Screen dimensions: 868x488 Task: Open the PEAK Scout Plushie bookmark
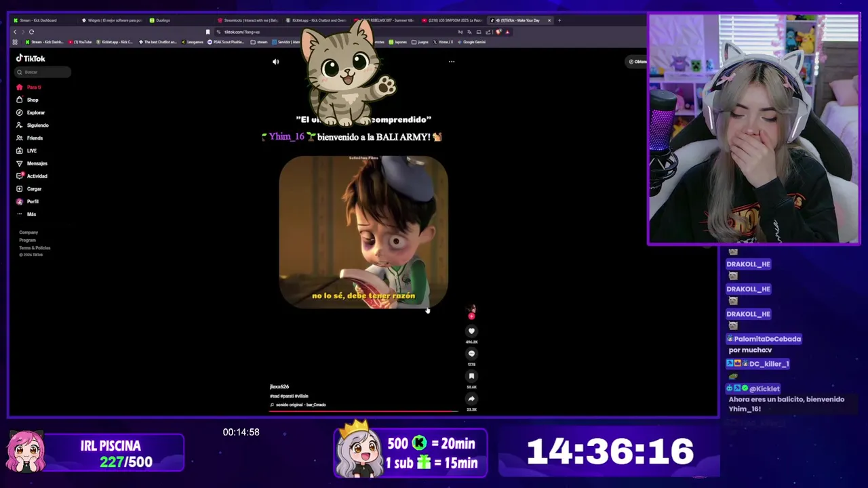click(226, 42)
